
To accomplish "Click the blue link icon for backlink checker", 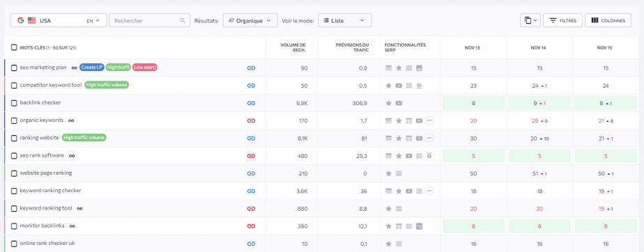I will 252,103.
